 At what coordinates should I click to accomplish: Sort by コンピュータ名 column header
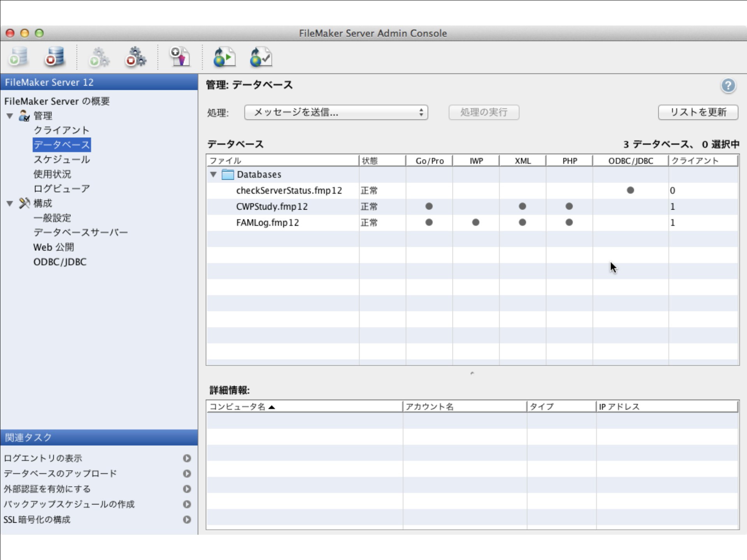point(305,406)
